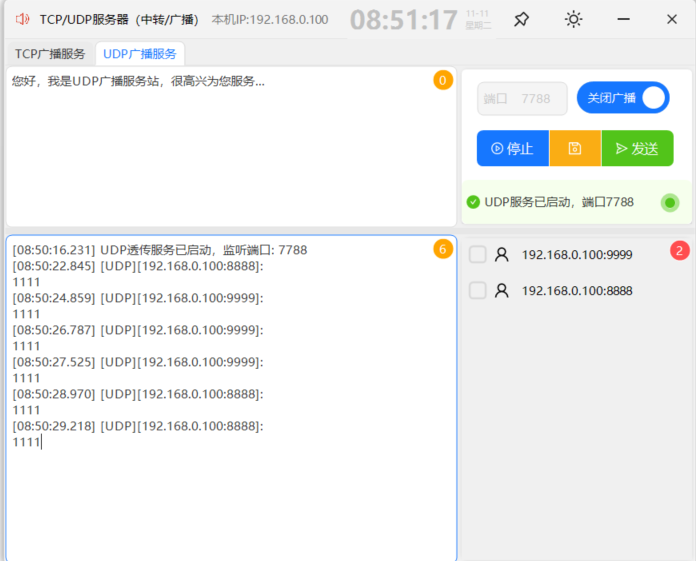Toggle theme with the sun icon
696x561 pixels.
[x=573, y=19]
